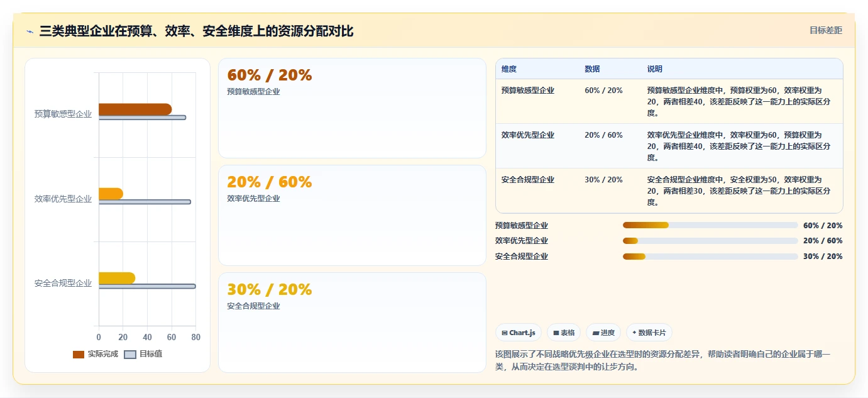Click the 30% / 20% table cell
The width and height of the screenshot is (868, 398).
[603, 180]
